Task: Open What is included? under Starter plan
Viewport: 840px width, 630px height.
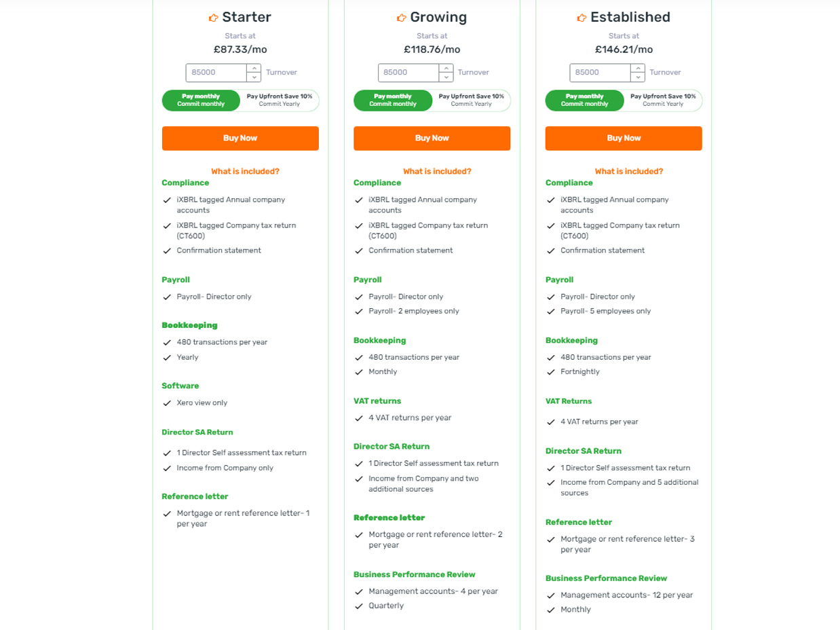Action: point(245,172)
